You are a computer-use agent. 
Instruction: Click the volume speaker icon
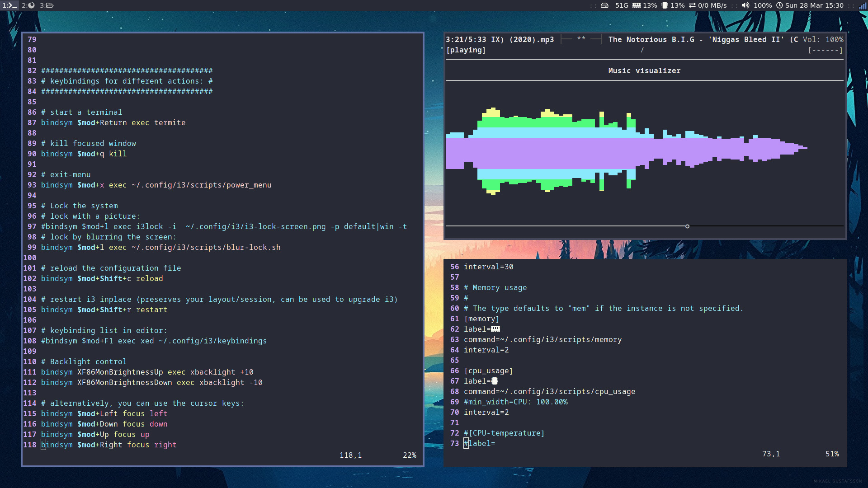(745, 5)
